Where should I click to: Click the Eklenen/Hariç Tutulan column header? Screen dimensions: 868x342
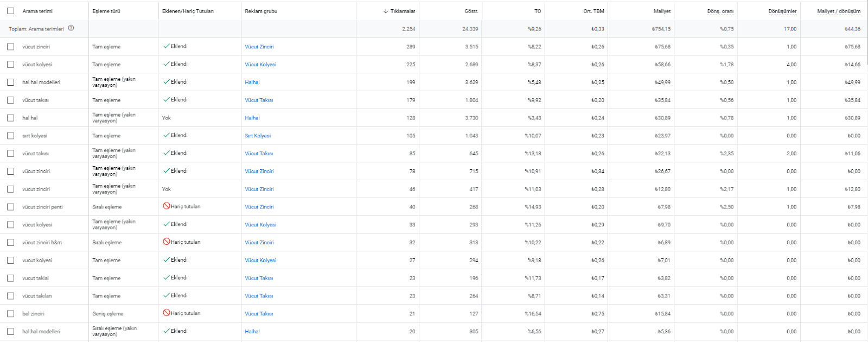click(188, 11)
